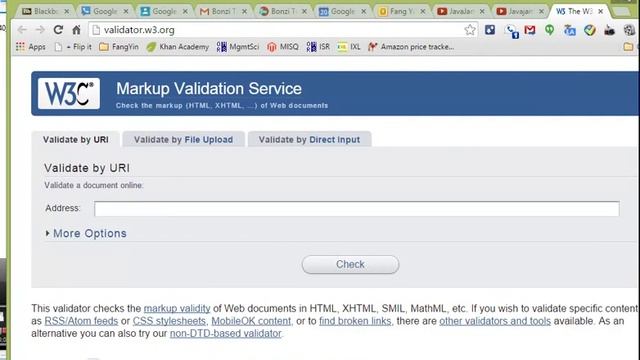Select Validate by URI tab
The height and width of the screenshot is (360, 640).
click(76, 140)
